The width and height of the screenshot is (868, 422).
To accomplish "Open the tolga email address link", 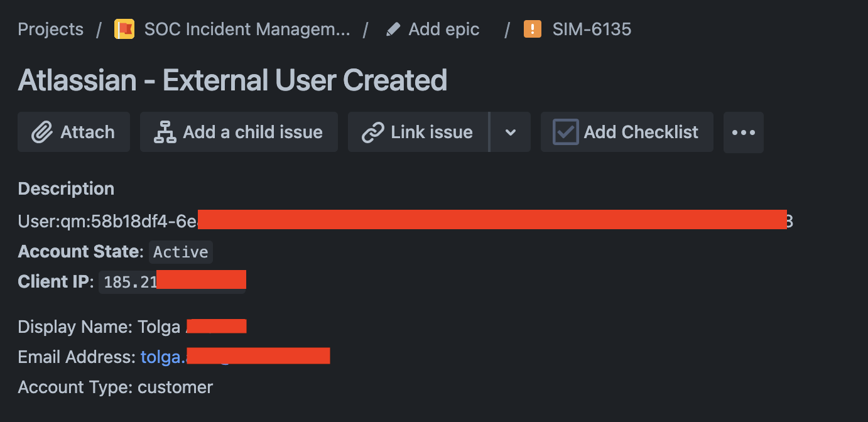I will coord(163,357).
